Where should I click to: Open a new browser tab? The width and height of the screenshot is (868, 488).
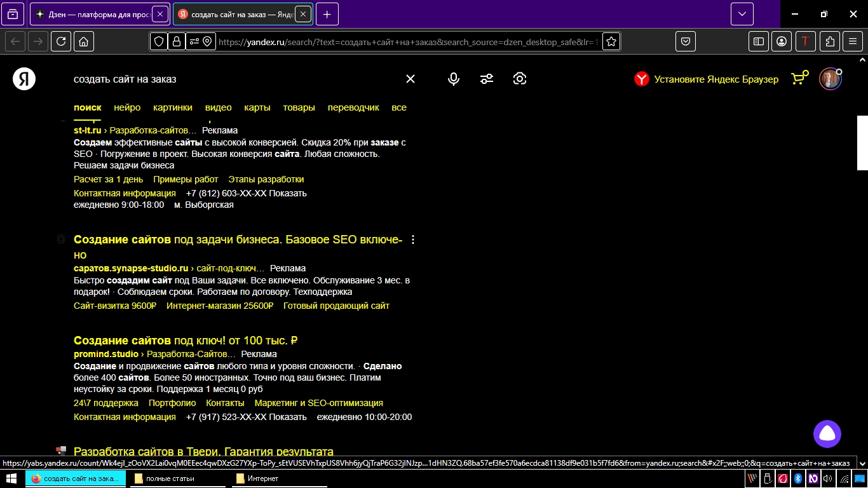[x=327, y=14]
